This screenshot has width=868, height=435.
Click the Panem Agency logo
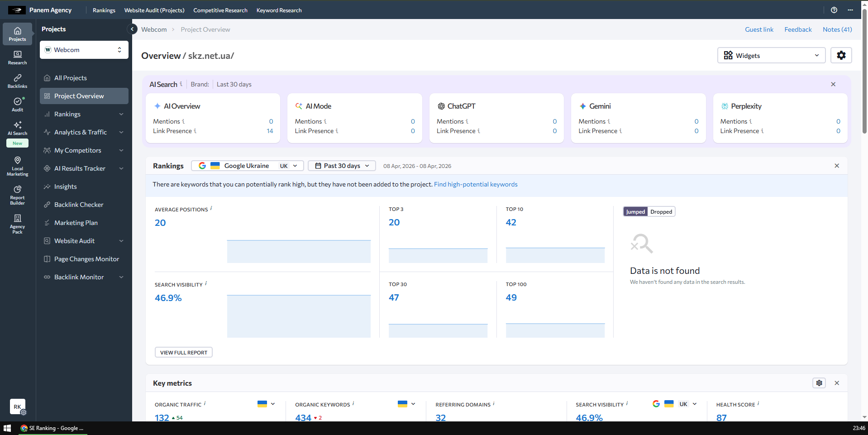(17, 10)
